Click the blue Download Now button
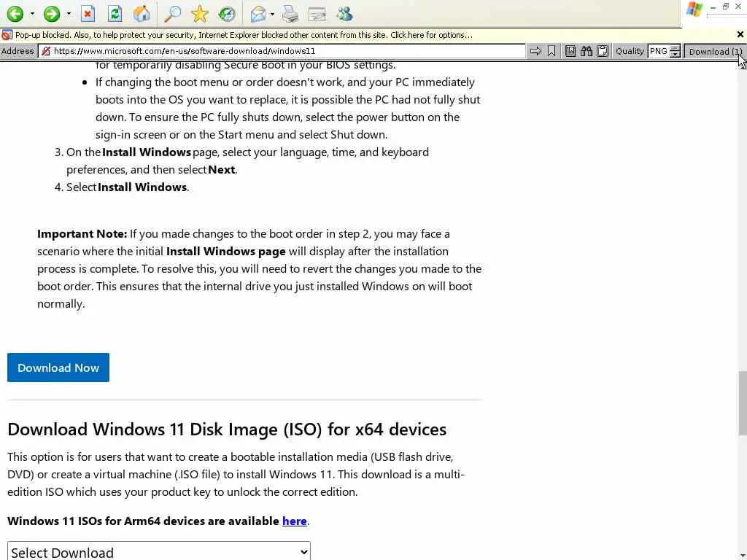Viewport: 747px width, 560px height. 58,367
